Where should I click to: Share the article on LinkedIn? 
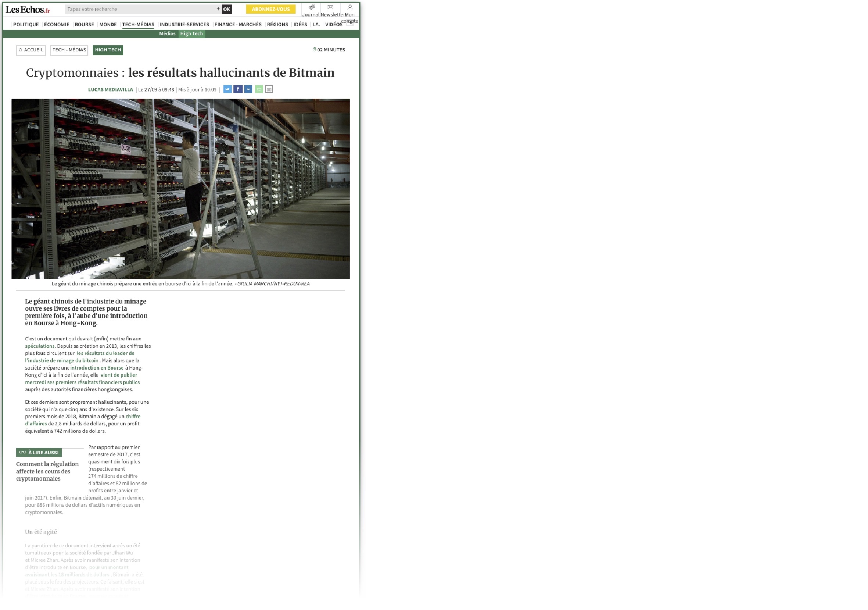click(248, 89)
